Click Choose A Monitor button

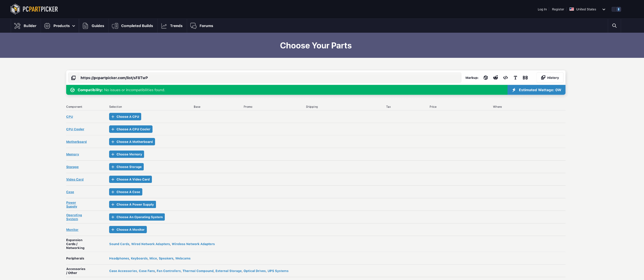(128, 230)
